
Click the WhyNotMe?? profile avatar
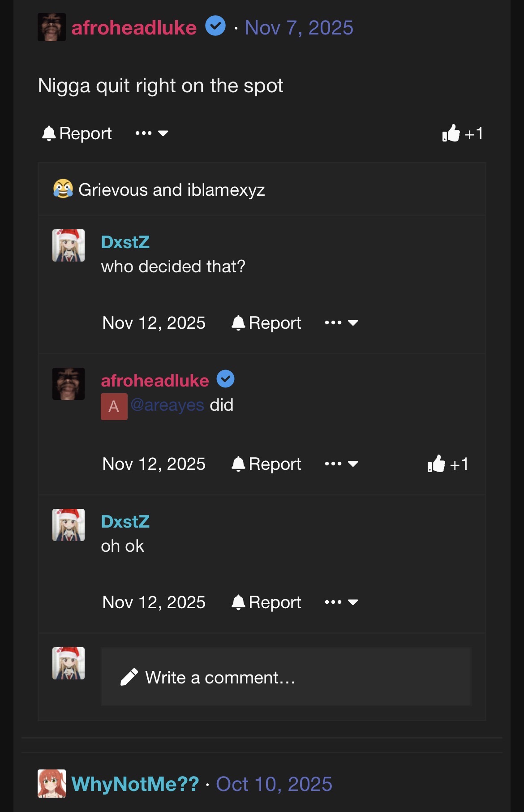[x=52, y=783]
